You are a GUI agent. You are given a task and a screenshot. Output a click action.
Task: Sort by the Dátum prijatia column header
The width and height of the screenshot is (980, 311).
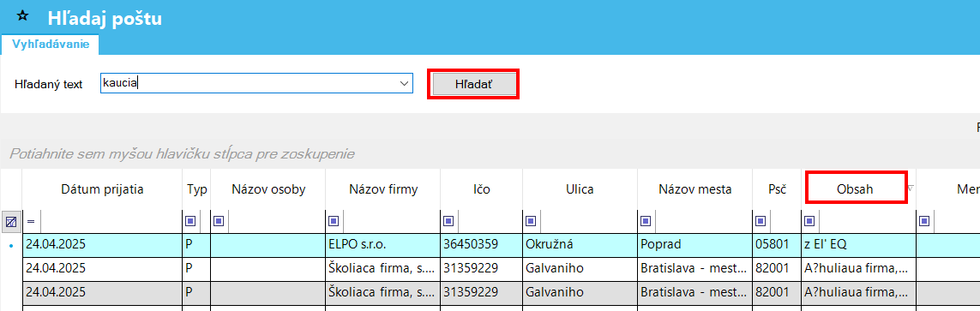coord(103,189)
